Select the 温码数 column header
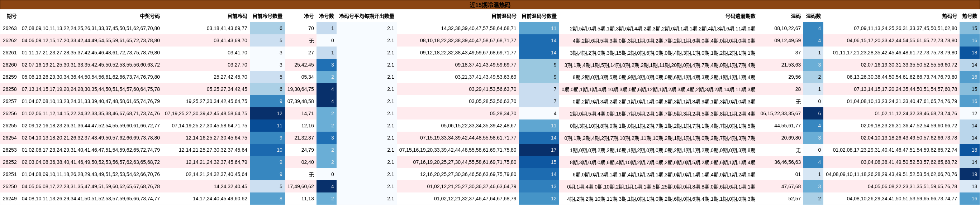980x205 pixels. pos(813,16)
